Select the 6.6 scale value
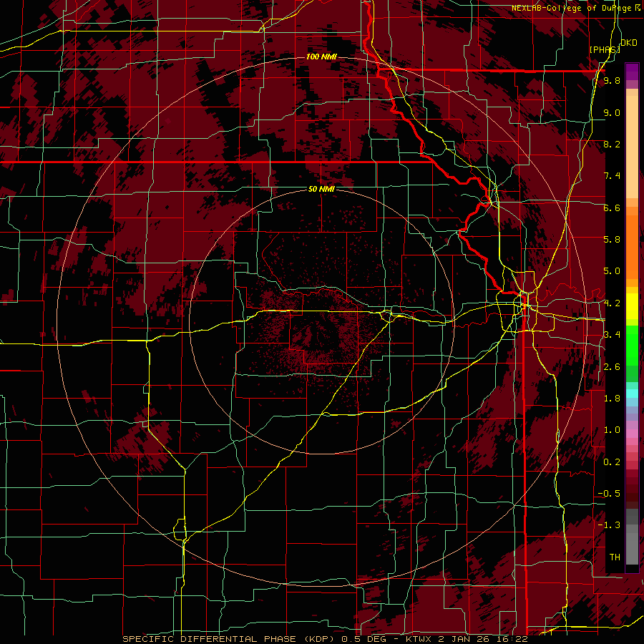This screenshot has width=644, height=644. point(612,208)
